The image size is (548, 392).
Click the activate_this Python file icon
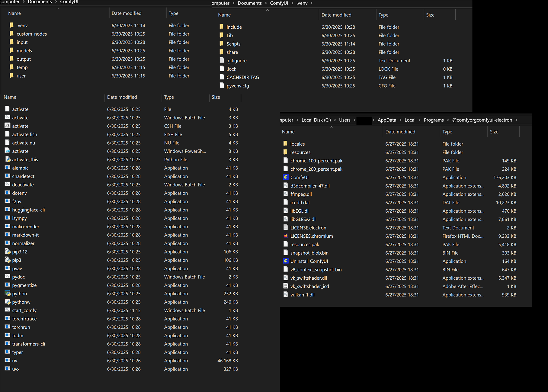[x=8, y=159]
